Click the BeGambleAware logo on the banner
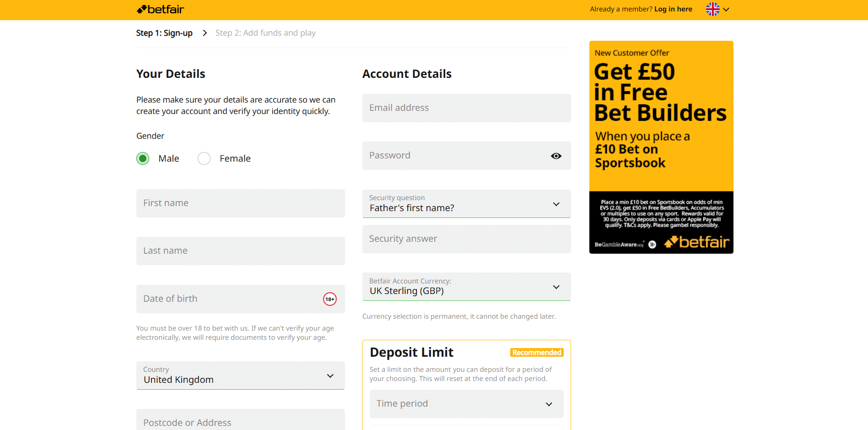This screenshot has height=430, width=868. click(x=618, y=244)
